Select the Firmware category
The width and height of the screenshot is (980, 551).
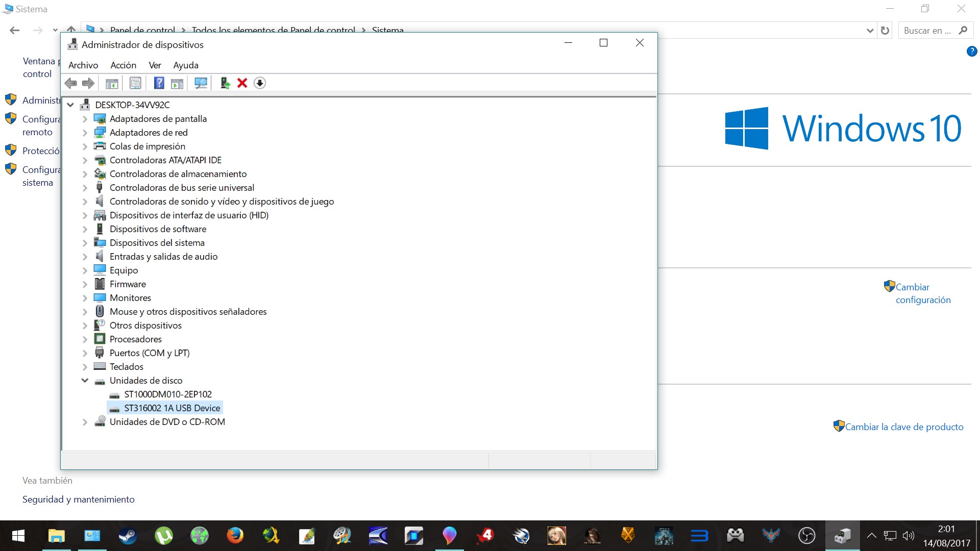coord(128,284)
